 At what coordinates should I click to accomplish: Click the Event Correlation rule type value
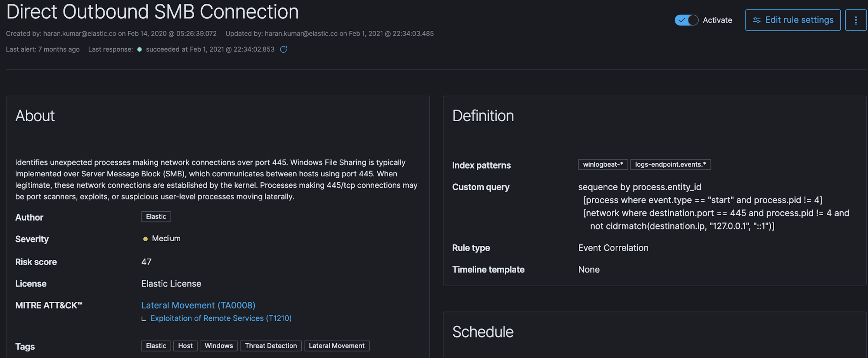pos(613,248)
